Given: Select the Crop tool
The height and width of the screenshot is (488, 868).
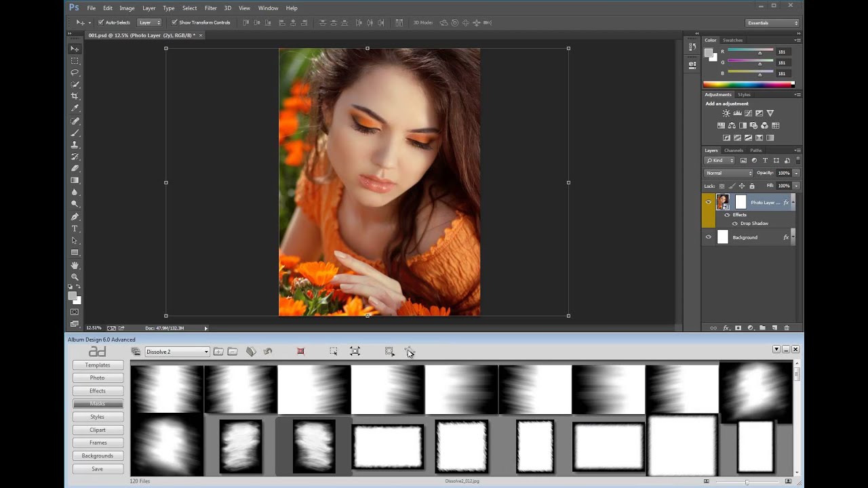Looking at the screenshot, I should click(75, 96).
